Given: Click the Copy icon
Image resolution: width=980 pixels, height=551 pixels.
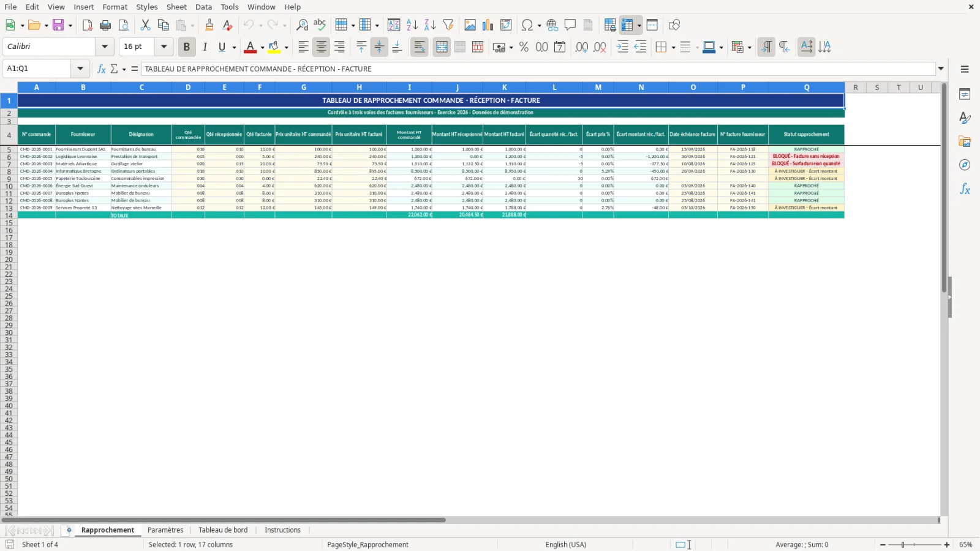Looking at the screenshot, I should pyautogui.click(x=163, y=25).
